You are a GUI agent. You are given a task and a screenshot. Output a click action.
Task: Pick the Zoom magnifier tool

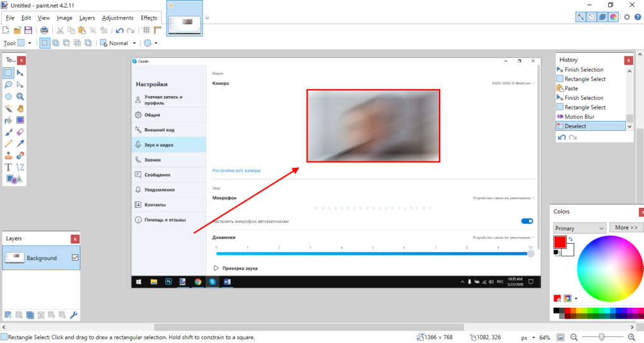point(21,97)
